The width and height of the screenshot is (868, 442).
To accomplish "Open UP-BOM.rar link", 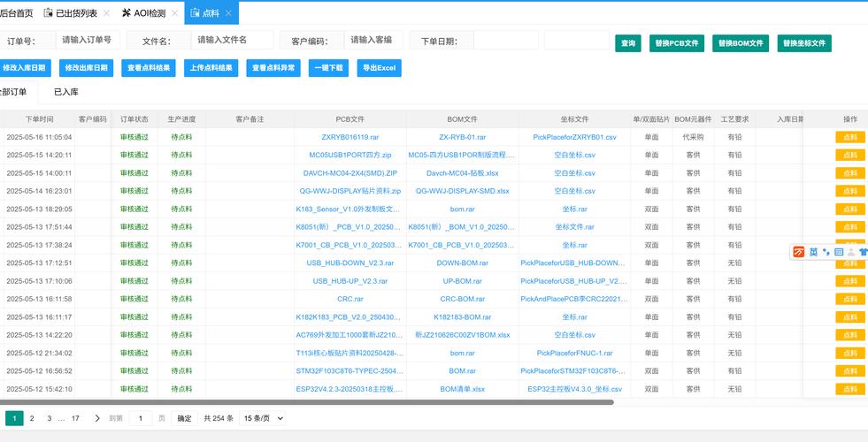I will [462, 281].
